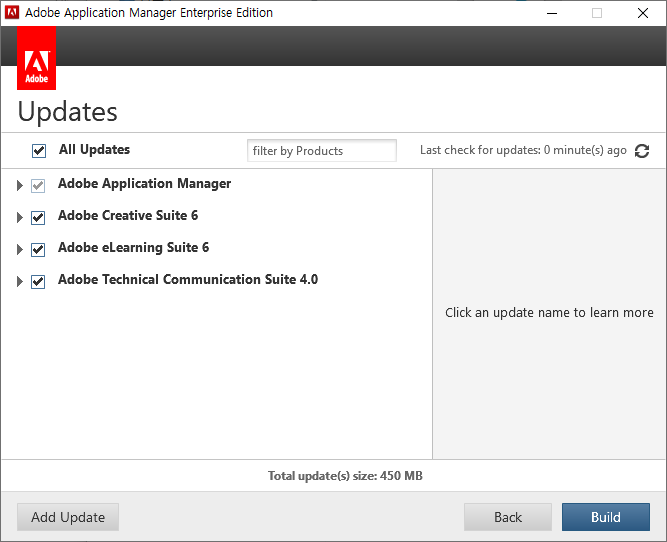Go back with the Back button
The image size is (667, 542).
(507, 517)
